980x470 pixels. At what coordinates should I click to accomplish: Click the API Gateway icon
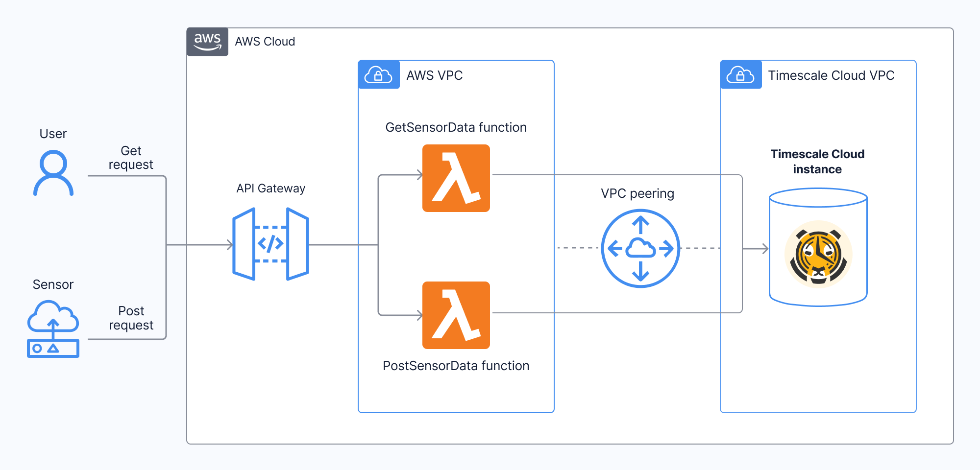(x=270, y=244)
